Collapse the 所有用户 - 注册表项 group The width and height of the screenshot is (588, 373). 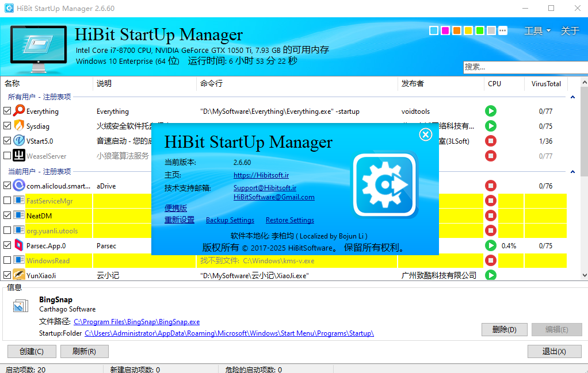click(572, 97)
